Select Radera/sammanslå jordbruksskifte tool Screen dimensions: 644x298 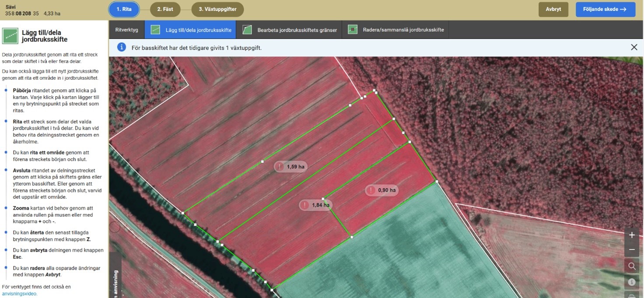click(x=395, y=30)
